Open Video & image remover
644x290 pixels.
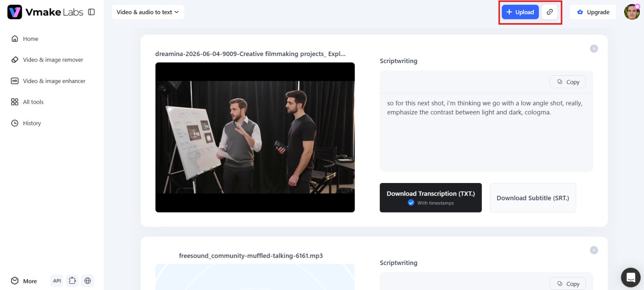(47, 60)
